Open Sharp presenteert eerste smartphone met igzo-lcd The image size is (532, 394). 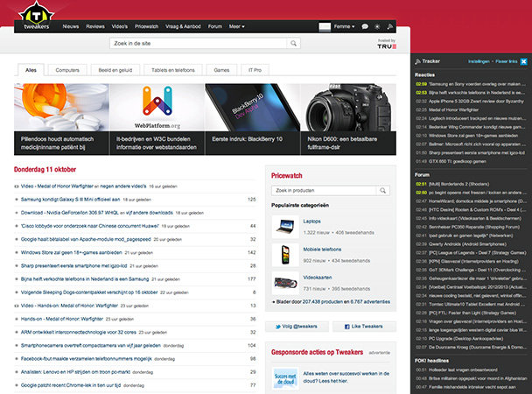[x=73, y=265]
